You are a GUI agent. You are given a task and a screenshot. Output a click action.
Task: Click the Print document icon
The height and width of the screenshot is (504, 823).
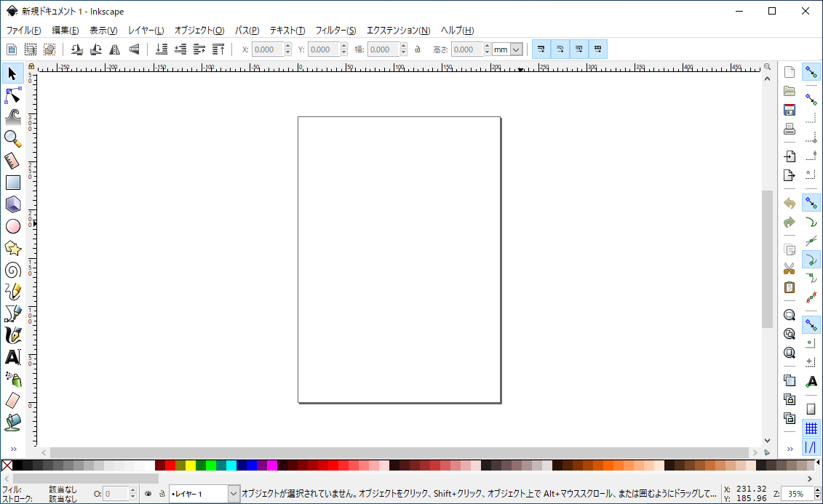click(x=789, y=129)
